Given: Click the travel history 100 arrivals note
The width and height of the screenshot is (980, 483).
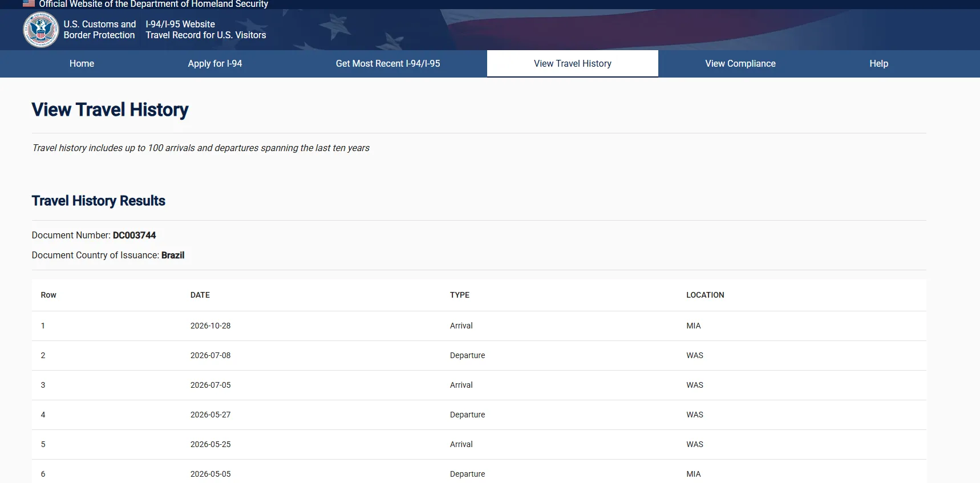Looking at the screenshot, I should point(201,148).
